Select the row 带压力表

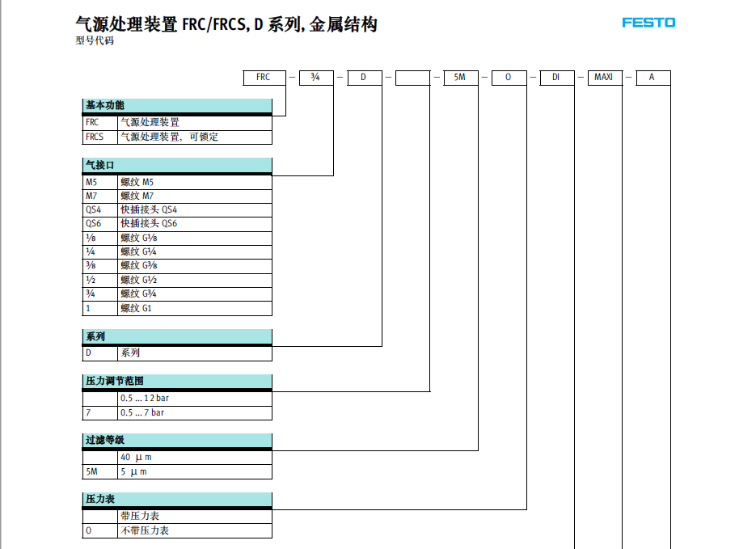[177, 516]
